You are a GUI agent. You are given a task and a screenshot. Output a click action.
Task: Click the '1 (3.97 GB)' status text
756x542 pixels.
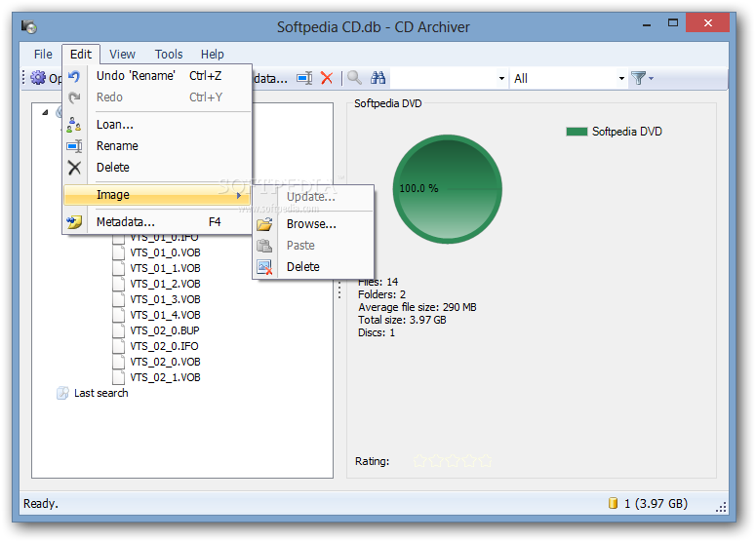coord(656,503)
